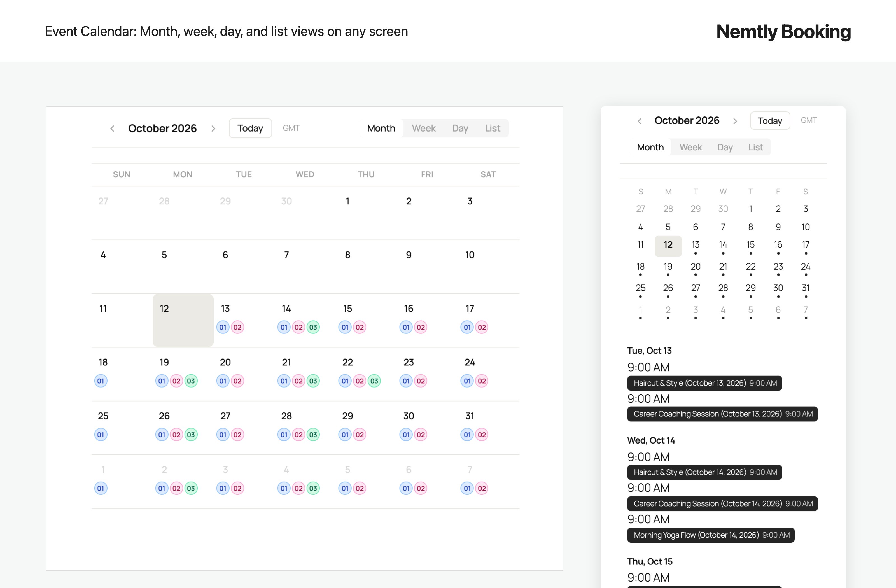Go to next month in small calendar

click(x=735, y=121)
